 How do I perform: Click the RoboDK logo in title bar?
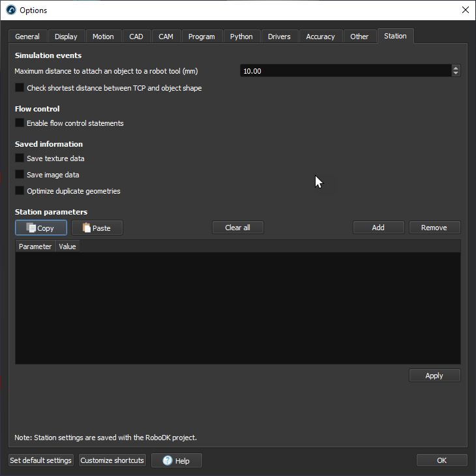[x=10, y=10]
